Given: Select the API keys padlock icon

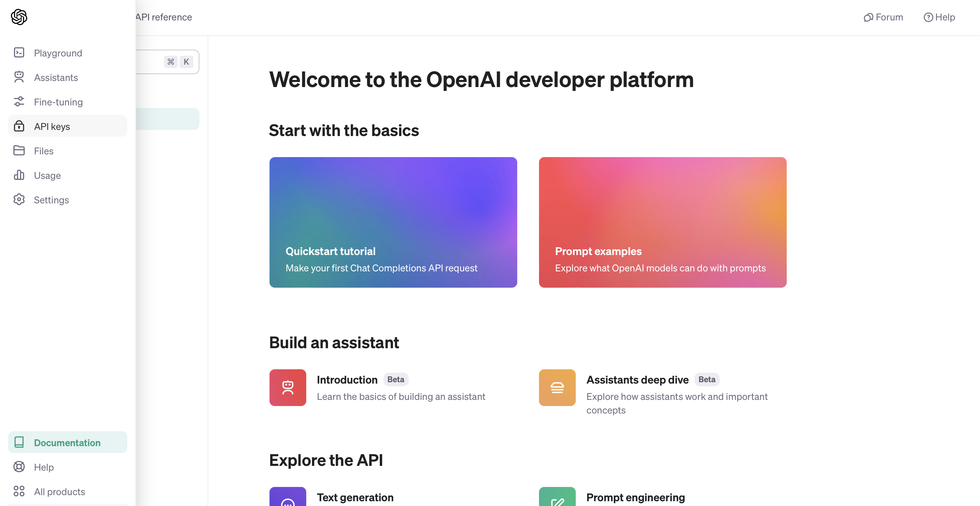Looking at the screenshot, I should coord(19,126).
